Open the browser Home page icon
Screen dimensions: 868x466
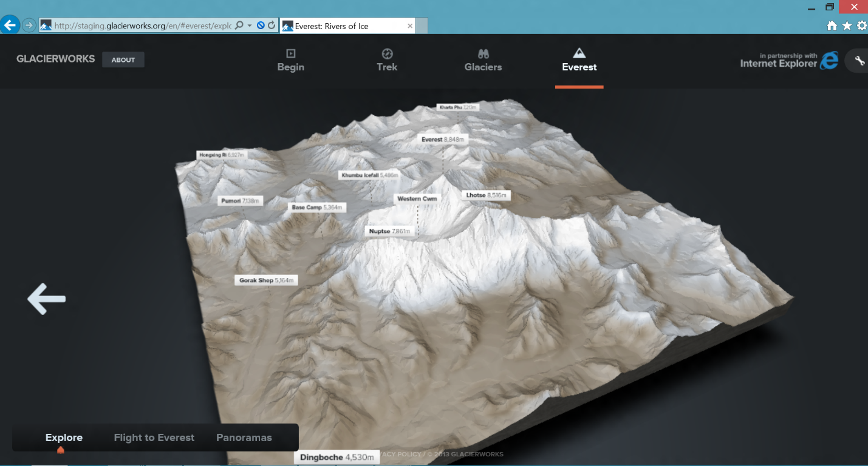(x=832, y=25)
